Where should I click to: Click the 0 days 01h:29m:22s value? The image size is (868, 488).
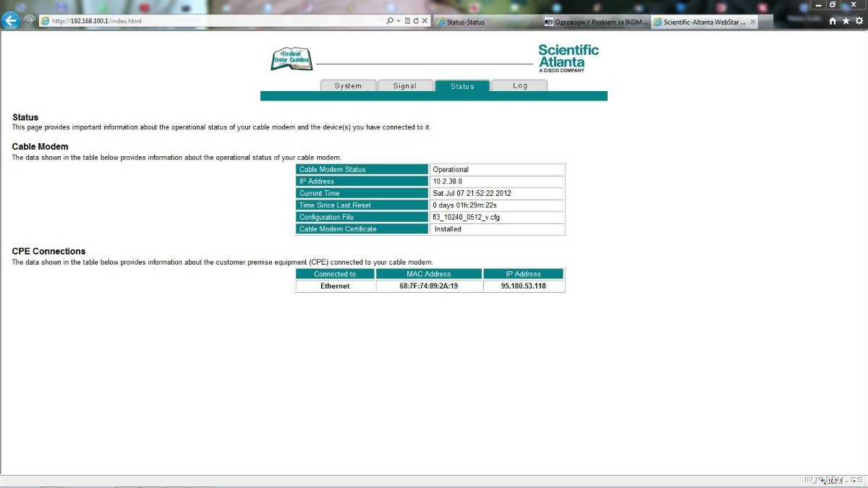(x=464, y=205)
